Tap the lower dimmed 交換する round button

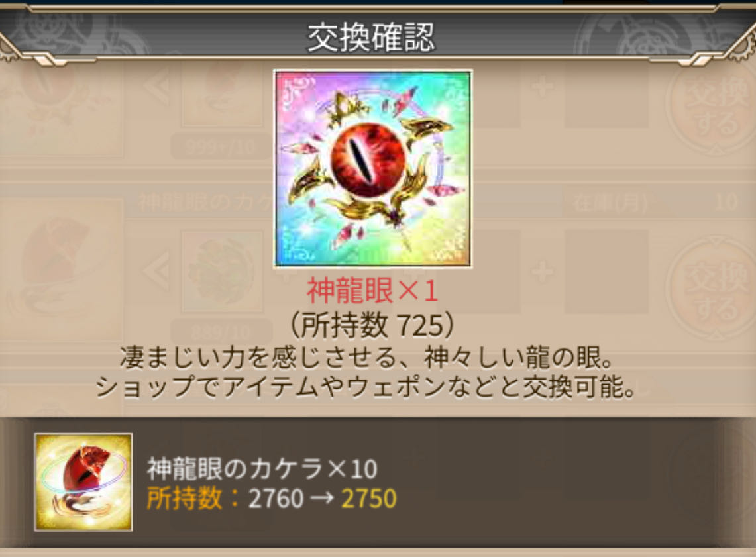tap(714, 289)
